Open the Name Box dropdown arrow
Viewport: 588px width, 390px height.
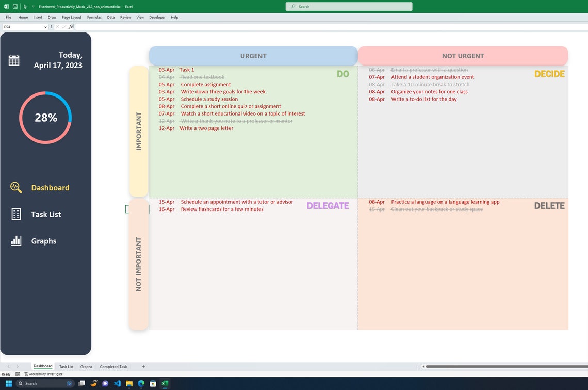coord(45,26)
